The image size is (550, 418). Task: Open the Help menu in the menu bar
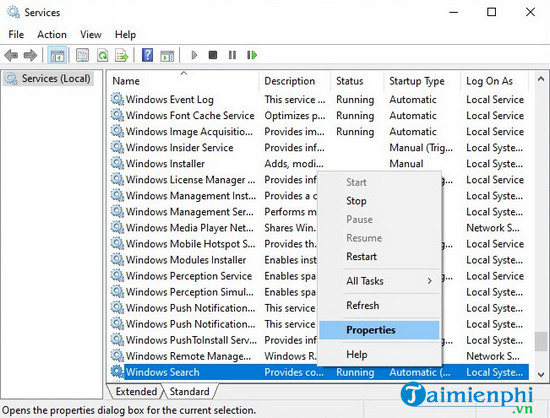point(125,34)
